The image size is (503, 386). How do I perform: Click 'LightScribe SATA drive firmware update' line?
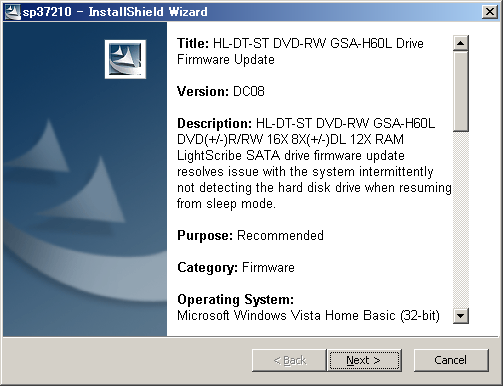(x=291, y=156)
